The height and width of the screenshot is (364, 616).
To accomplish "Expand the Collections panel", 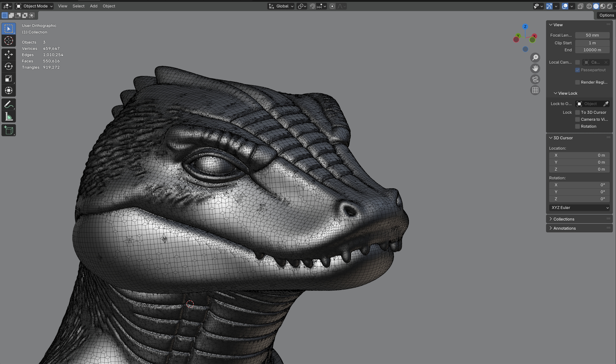I will (x=563, y=219).
